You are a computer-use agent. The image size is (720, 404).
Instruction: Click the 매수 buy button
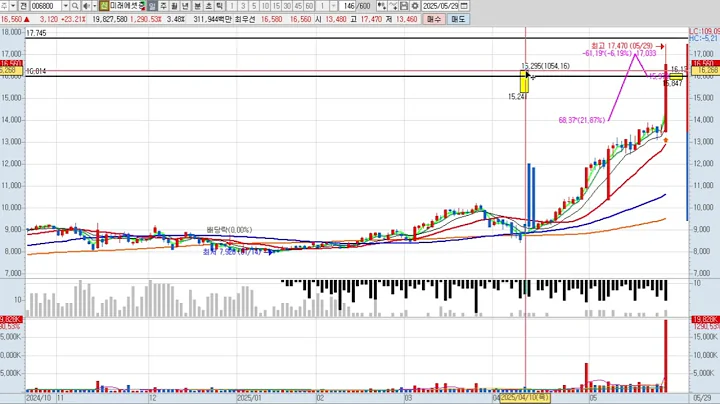click(434, 19)
